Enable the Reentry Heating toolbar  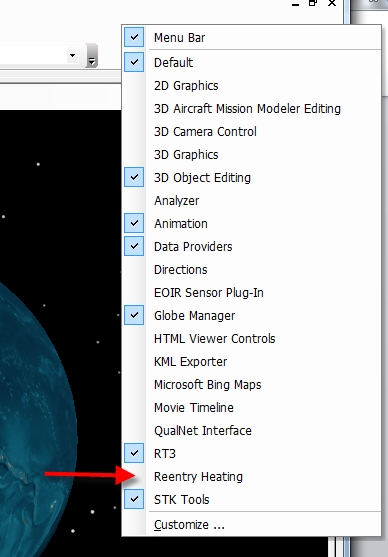pyautogui.click(x=252, y=477)
